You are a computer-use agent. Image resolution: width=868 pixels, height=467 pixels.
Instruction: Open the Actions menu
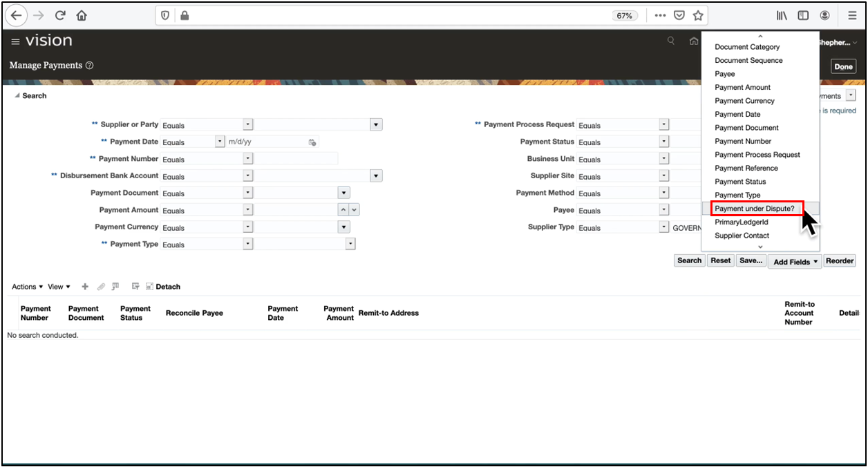pos(27,287)
